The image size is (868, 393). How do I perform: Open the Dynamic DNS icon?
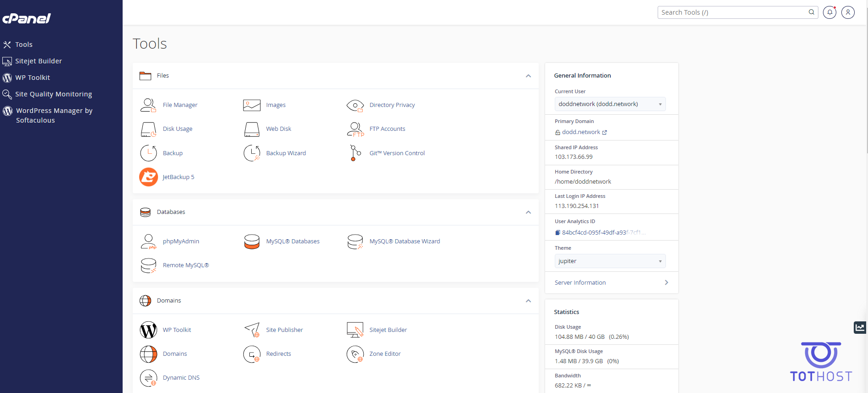point(148,378)
